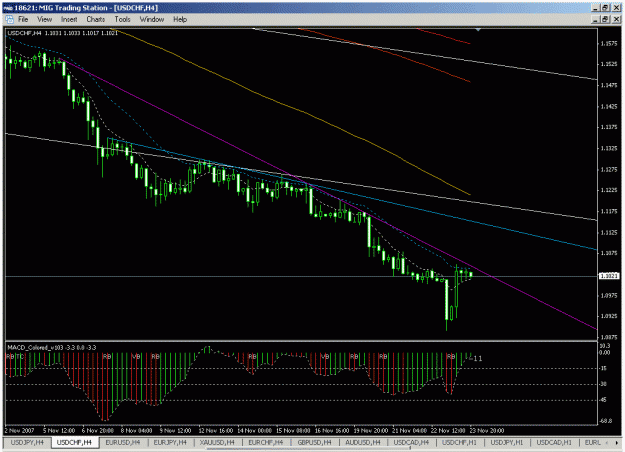This screenshot has height=452, width=625.
Task: Select the active USDCHF,H4 chart tab
Action: pos(75,442)
